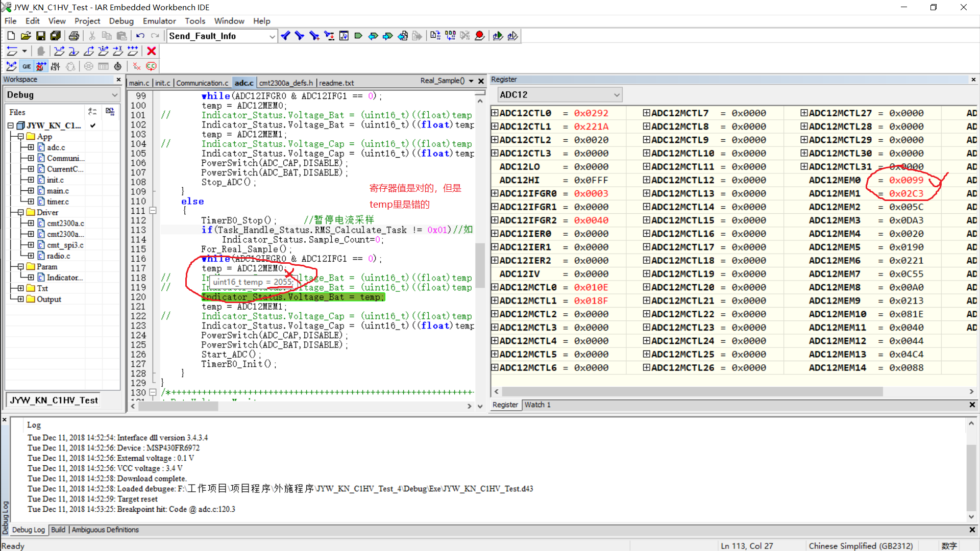This screenshot has height=551, width=980.
Task: Open the Build log tab
Action: point(58,530)
